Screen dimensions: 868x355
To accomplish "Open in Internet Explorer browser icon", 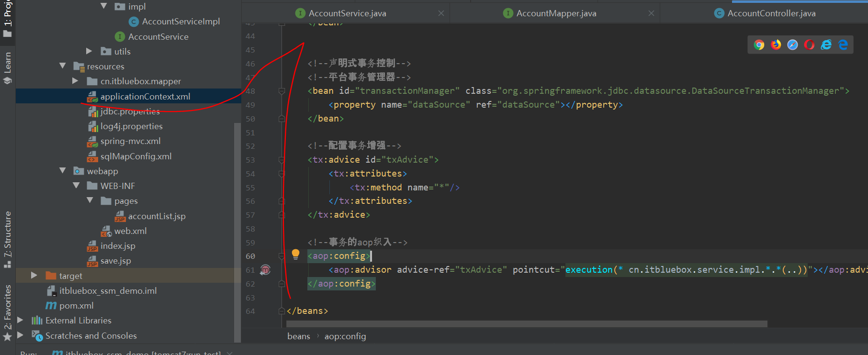I will (826, 44).
